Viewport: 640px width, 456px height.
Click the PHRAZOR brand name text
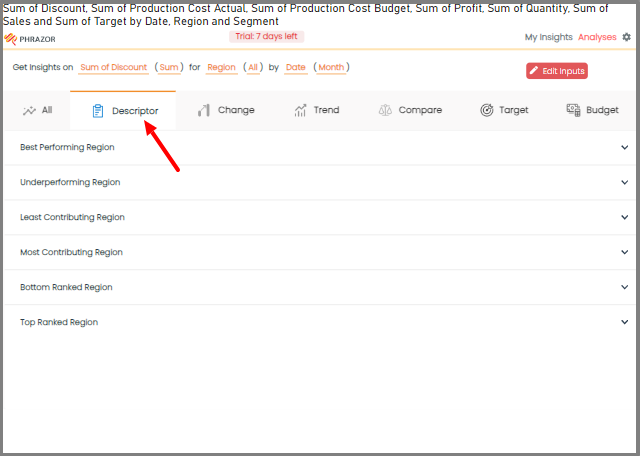pos(38,39)
